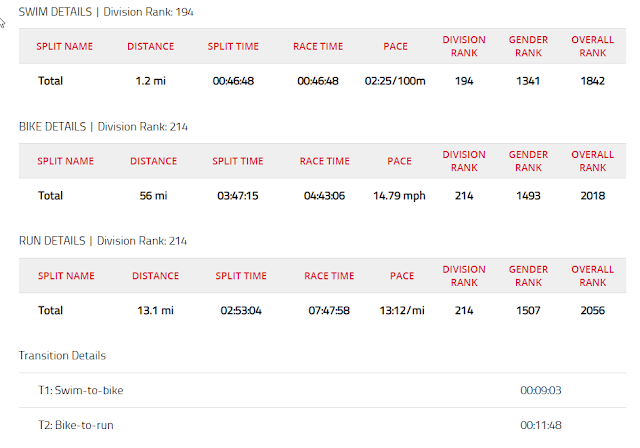Select bike split time 03:47:15
The height and width of the screenshot is (448, 640).
(x=238, y=195)
